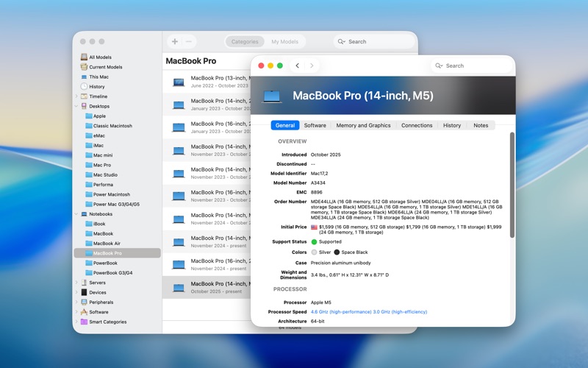Image resolution: width=588 pixels, height=368 pixels.
Task: Click the Servers icon in sidebar
Action: pos(84,283)
